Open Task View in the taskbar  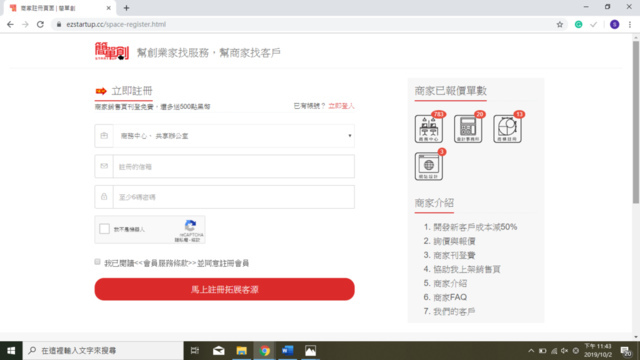pos(195,351)
